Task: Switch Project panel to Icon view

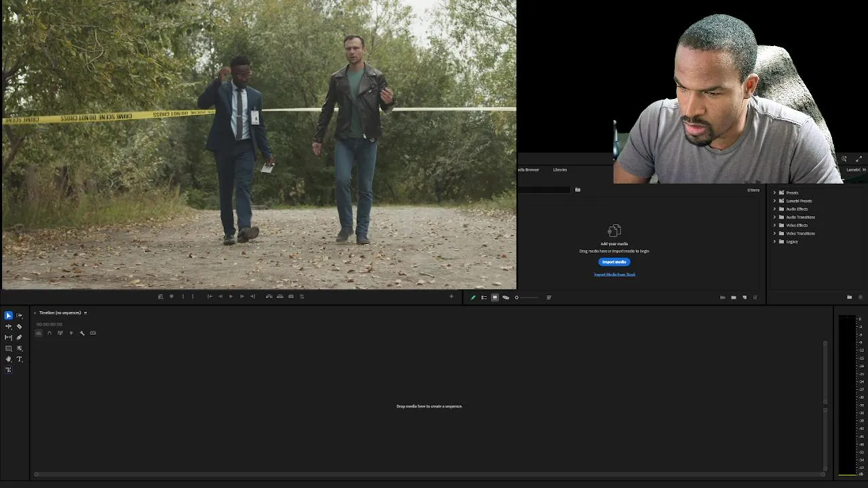Action: [495, 297]
